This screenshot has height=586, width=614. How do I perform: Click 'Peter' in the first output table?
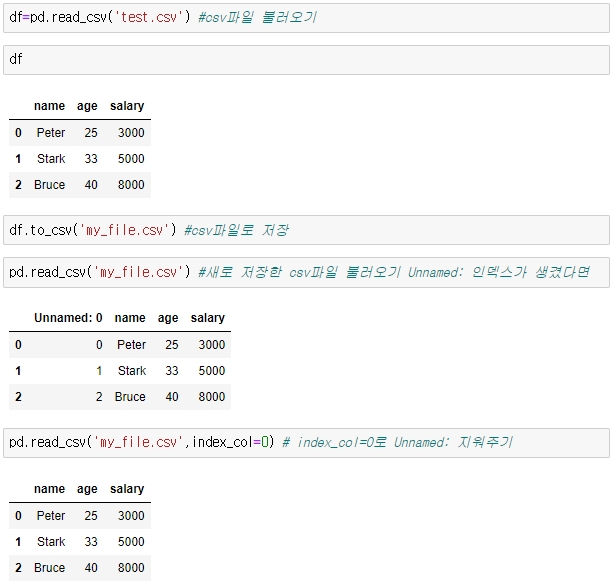pyautogui.click(x=51, y=133)
